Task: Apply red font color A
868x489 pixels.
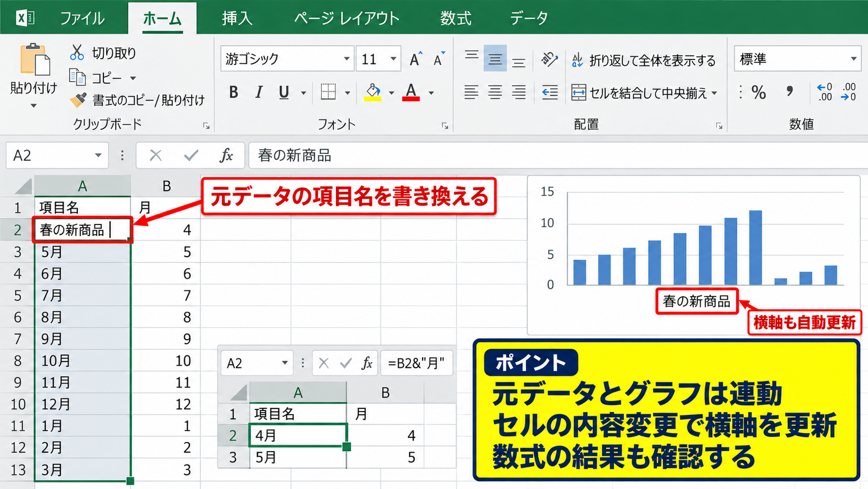Action: (x=411, y=92)
